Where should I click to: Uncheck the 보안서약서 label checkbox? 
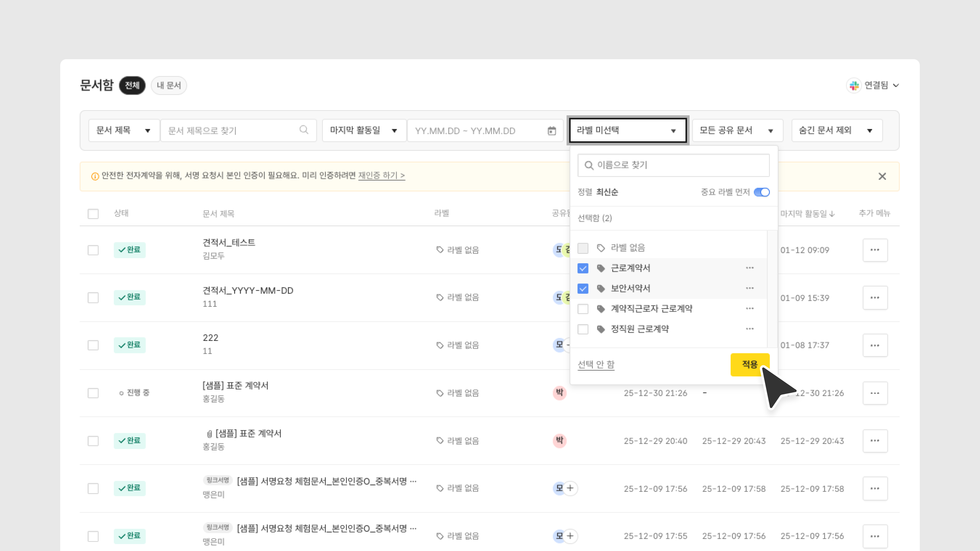583,289
